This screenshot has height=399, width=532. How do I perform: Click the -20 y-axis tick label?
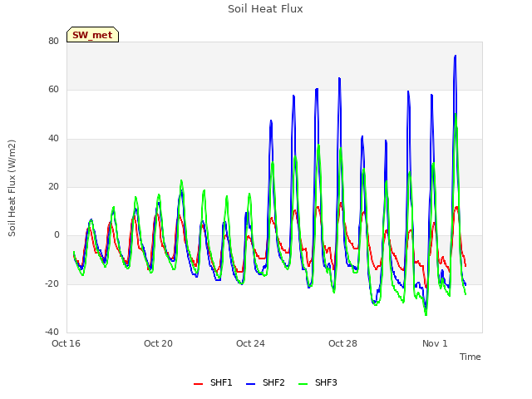[52, 283]
